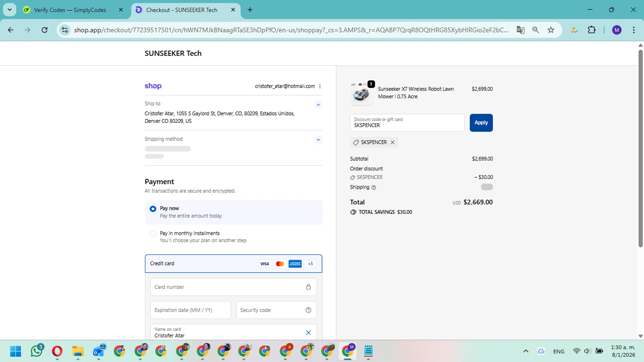Show the +5 more card types

click(310, 264)
